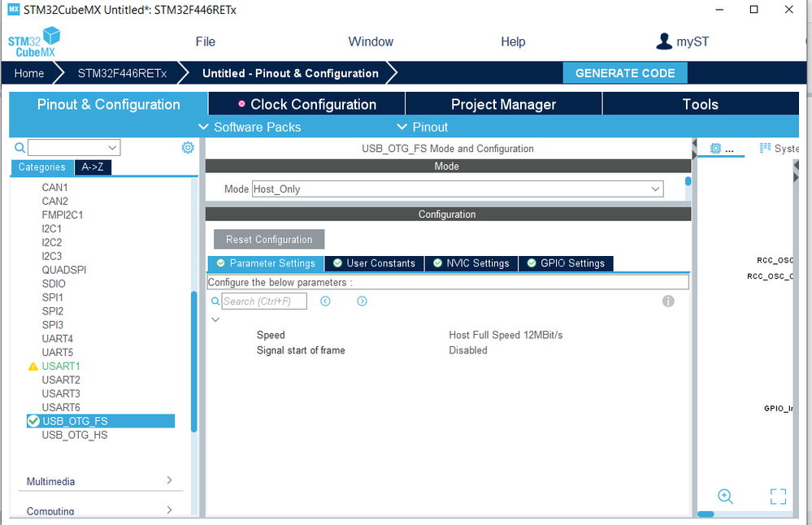Go to next search result arrow

362,302
